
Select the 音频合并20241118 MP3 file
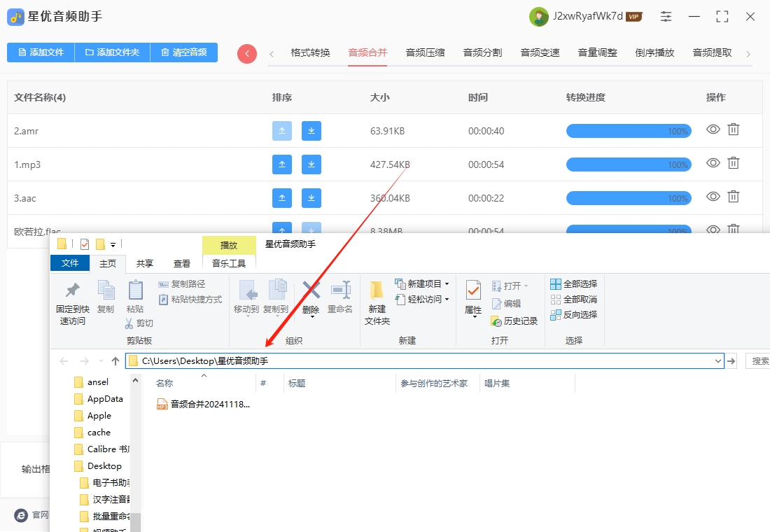pos(203,405)
